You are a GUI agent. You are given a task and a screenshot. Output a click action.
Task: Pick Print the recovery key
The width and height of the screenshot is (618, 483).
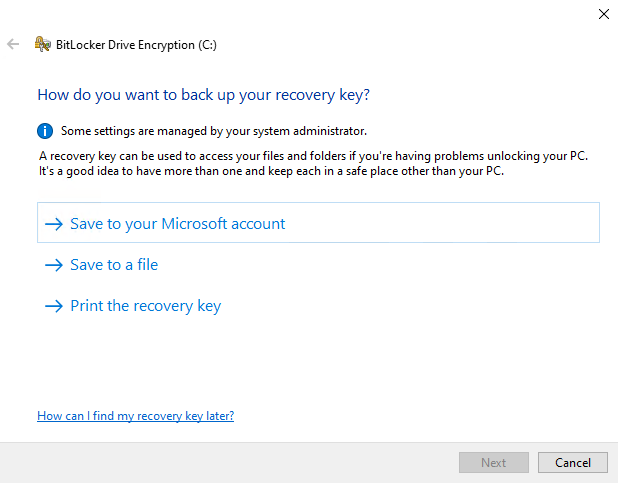[x=145, y=306]
